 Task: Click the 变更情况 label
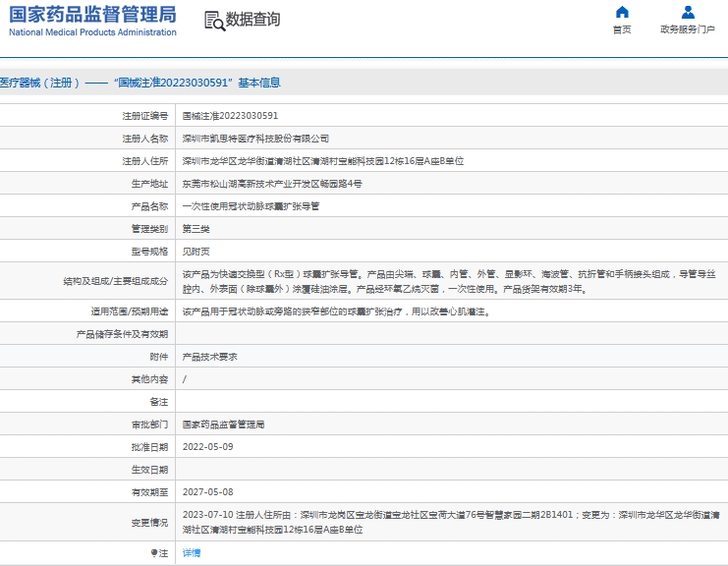[149, 523]
